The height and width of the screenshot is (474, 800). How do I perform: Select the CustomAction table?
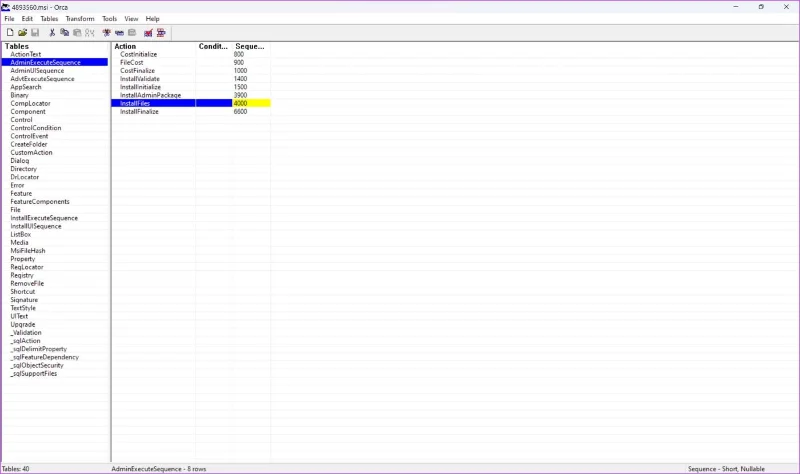coord(31,152)
